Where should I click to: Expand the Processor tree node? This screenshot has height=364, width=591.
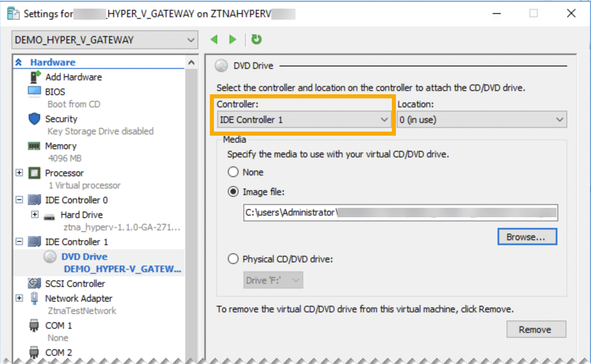(x=19, y=173)
